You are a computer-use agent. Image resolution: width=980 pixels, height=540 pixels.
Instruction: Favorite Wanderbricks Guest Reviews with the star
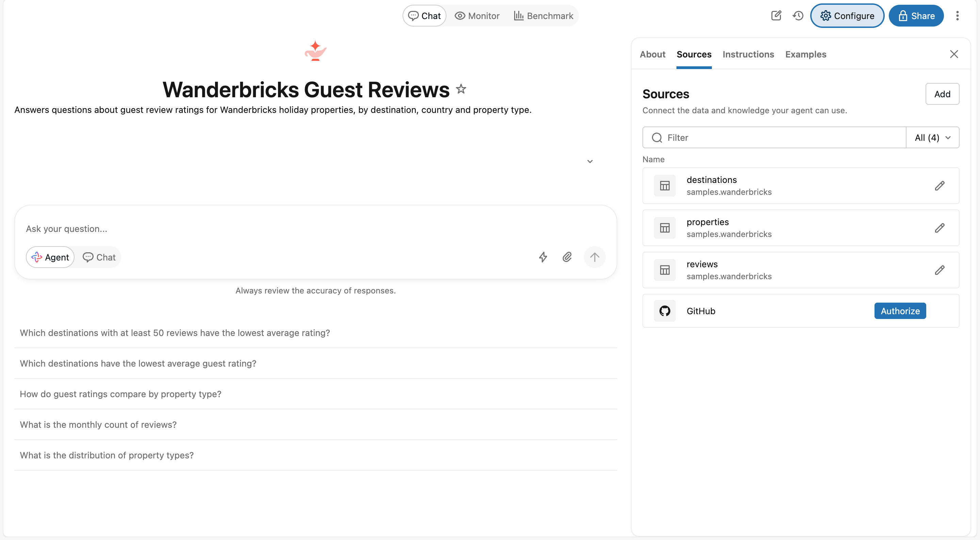click(x=461, y=89)
